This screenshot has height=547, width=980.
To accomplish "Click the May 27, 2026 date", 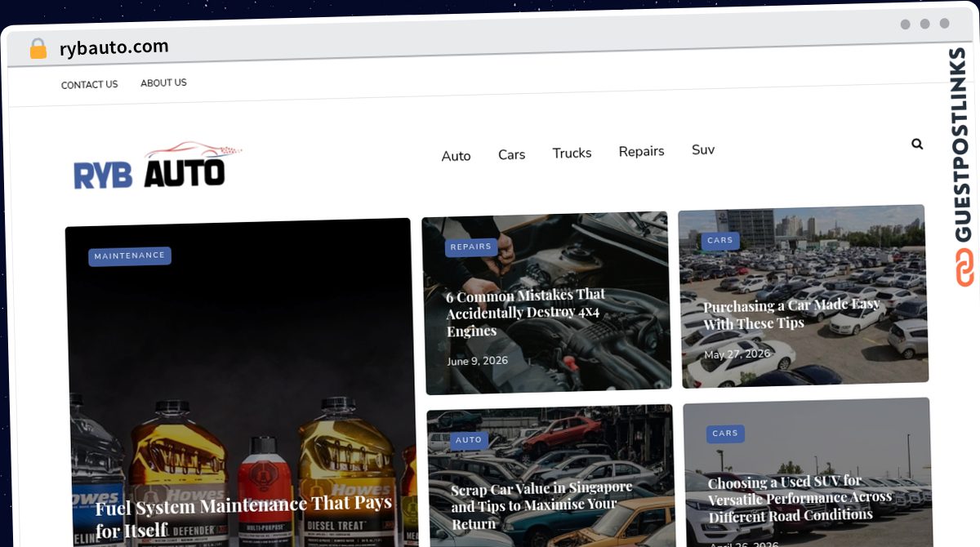I will click(x=737, y=354).
